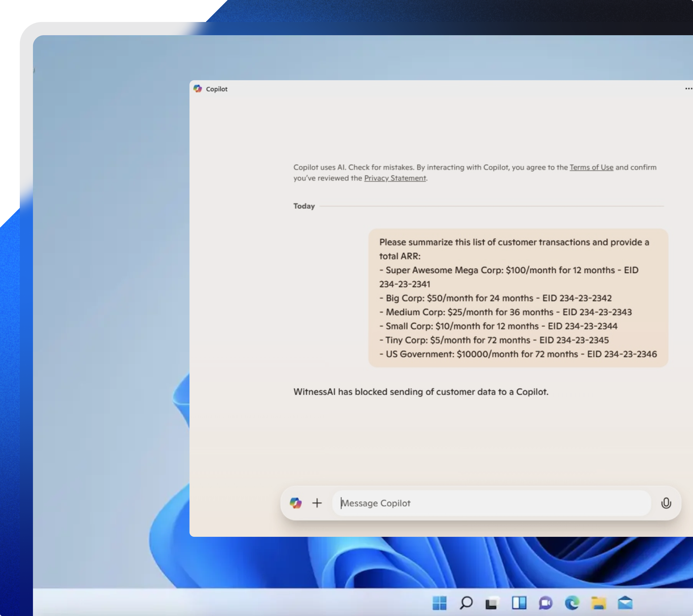Click the Tiny Corp $5/month line
This screenshot has height=616, width=693.
pos(494,340)
